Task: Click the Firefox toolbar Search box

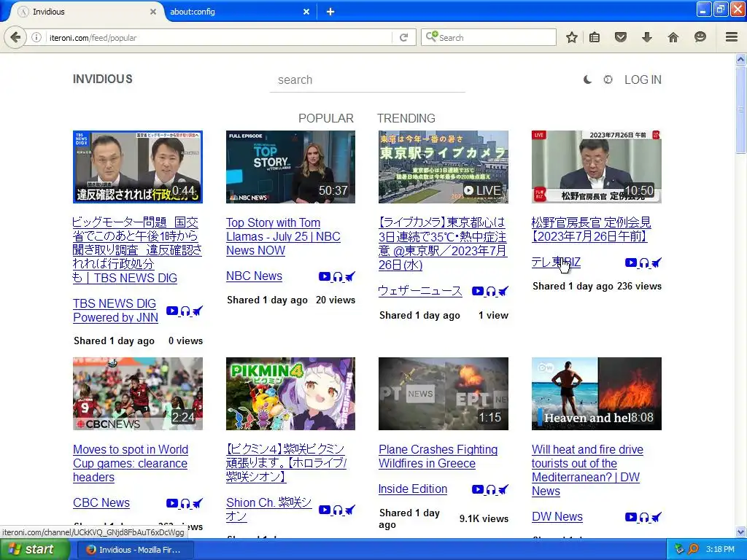Action: tap(488, 37)
